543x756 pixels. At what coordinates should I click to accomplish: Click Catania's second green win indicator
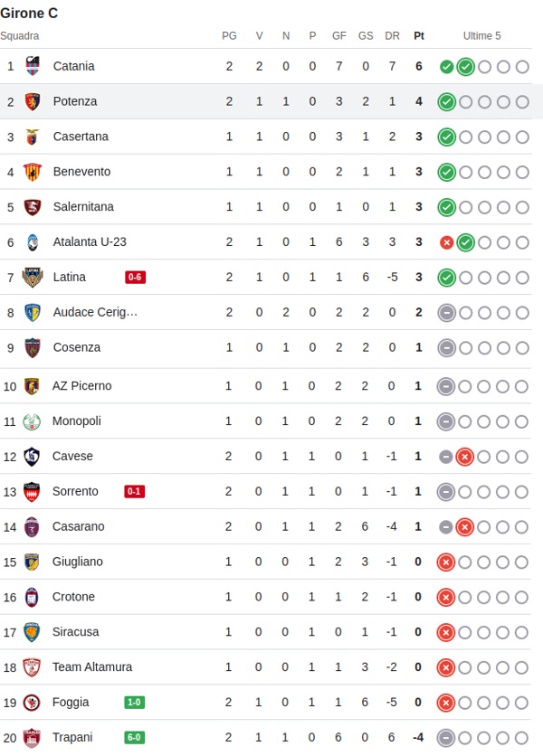tap(465, 66)
